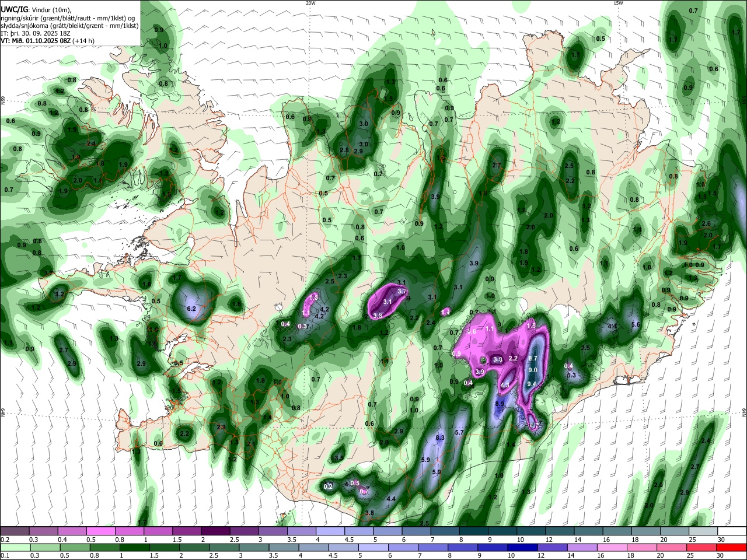Click the valid time line 'VT: Mið. 01.10.2025 08Z (+14 h)'
Screen dimensions: 747x560
[x=47, y=41]
